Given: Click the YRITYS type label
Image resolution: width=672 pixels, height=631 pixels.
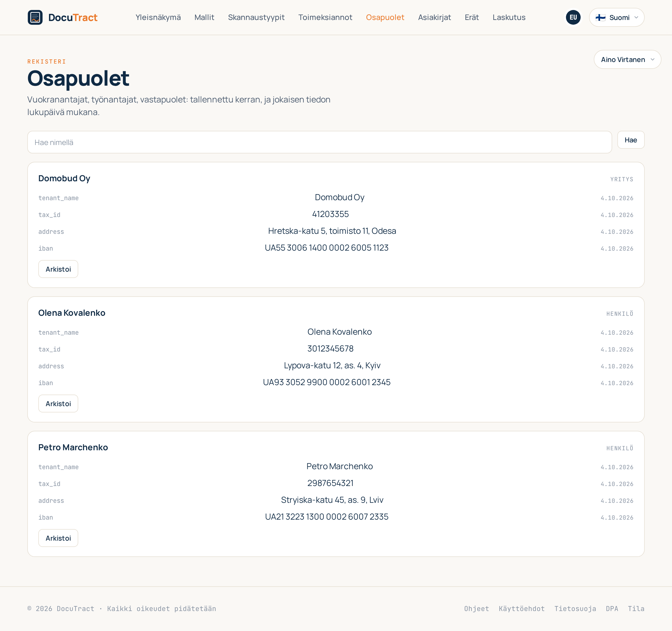Looking at the screenshot, I should [622, 179].
